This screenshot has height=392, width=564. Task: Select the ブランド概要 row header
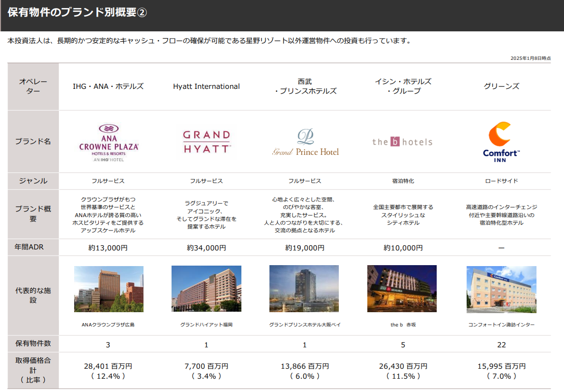(x=33, y=214)
